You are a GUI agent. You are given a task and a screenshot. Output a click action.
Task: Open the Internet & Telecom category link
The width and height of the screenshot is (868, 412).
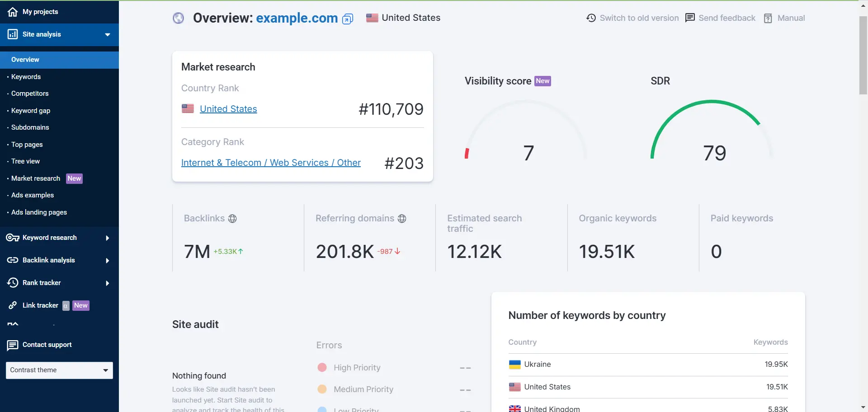tap(270, 163)
